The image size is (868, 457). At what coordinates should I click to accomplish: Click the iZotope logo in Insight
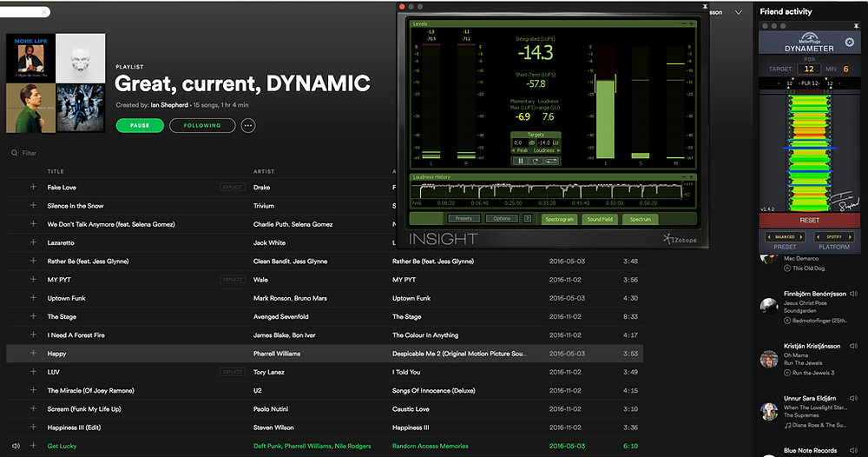680,239
